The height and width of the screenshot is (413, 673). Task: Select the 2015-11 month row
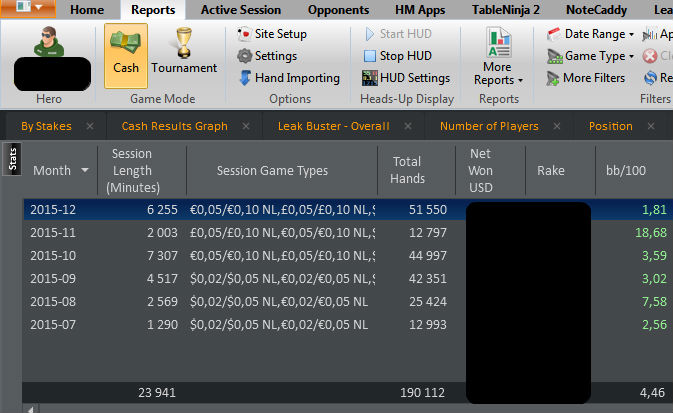click(348, 233)
